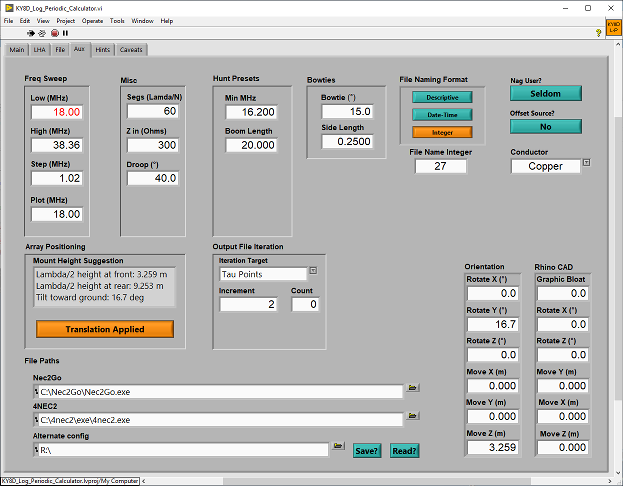Open the Iteration Target dropdown arrow
The image size is (623, 486).
point(313,271)
